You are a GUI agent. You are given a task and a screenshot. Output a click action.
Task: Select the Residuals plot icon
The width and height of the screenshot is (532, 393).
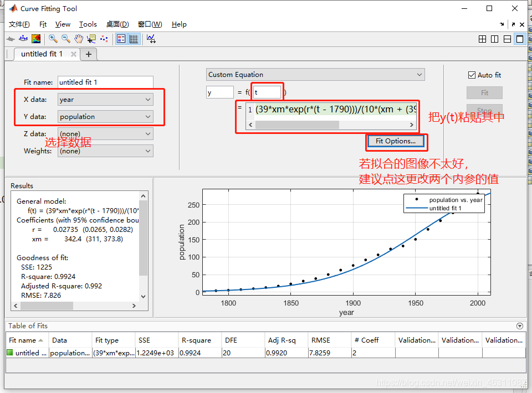click(23, 39)
